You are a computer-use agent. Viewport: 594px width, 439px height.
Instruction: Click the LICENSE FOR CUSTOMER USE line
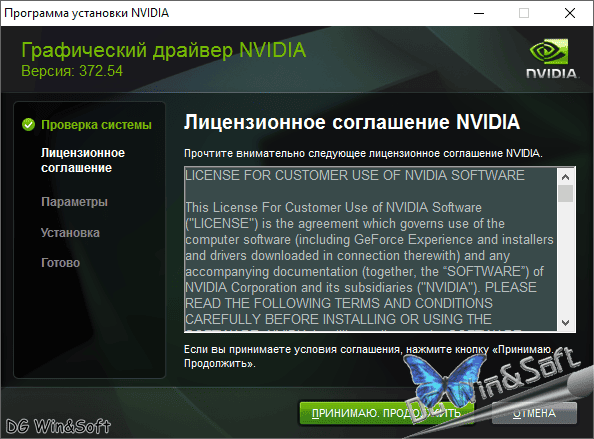[355, 175]
